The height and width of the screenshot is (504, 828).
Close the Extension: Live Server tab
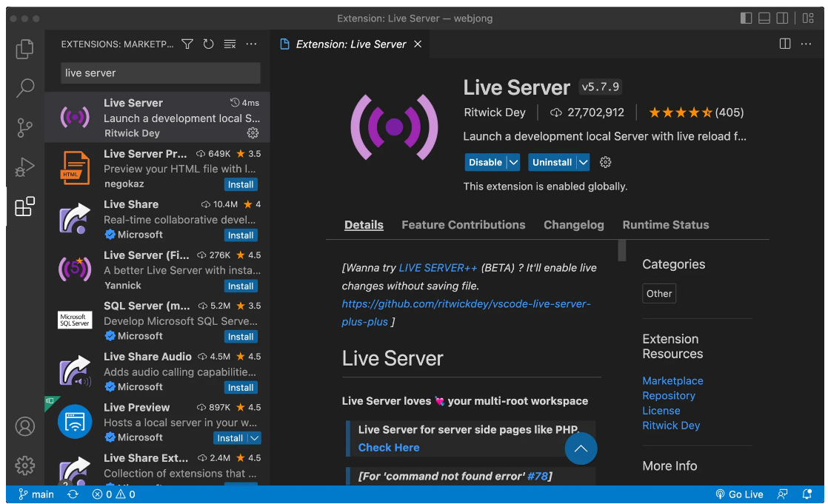pyautogui.click(x=418, y=44)
